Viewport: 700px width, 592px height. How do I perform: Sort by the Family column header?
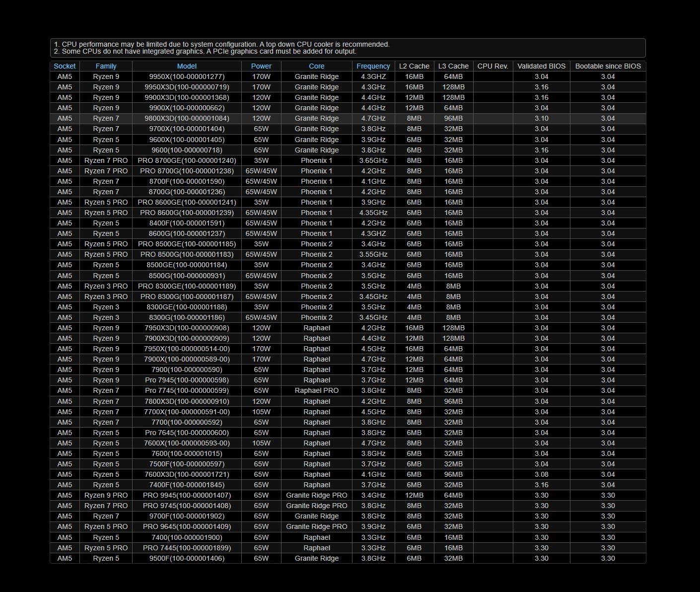106,66
